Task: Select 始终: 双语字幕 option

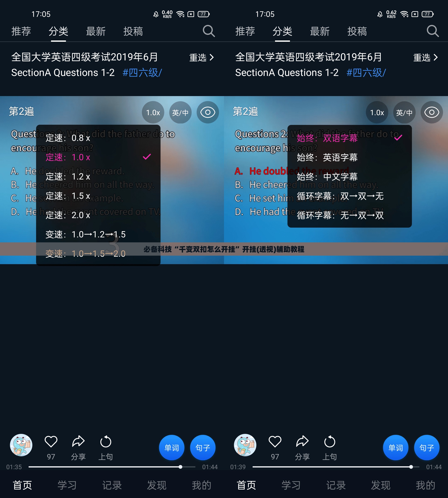Action: click(x=349, y=138)
